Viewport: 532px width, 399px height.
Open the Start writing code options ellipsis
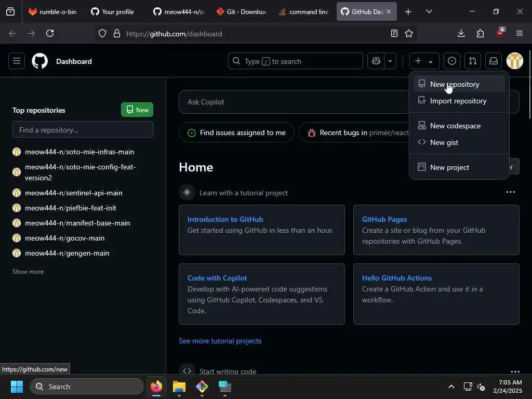(515, 371)
